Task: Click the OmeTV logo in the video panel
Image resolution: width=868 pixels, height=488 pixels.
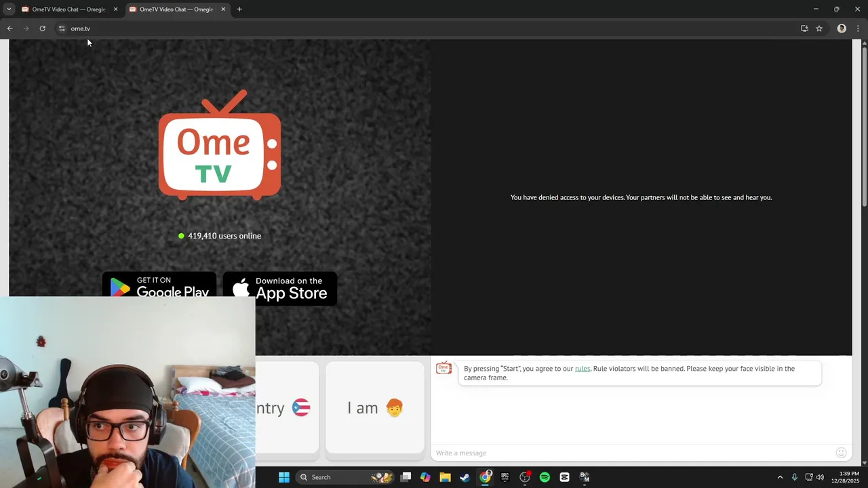Action: (x=220, y=145)
